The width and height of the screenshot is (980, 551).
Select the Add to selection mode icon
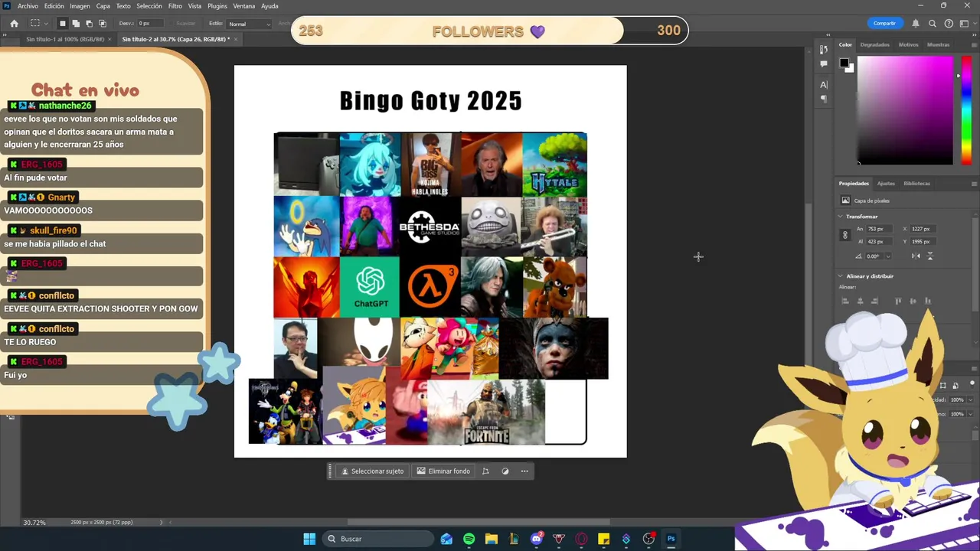pyautogui.click(x=76, y=24)
